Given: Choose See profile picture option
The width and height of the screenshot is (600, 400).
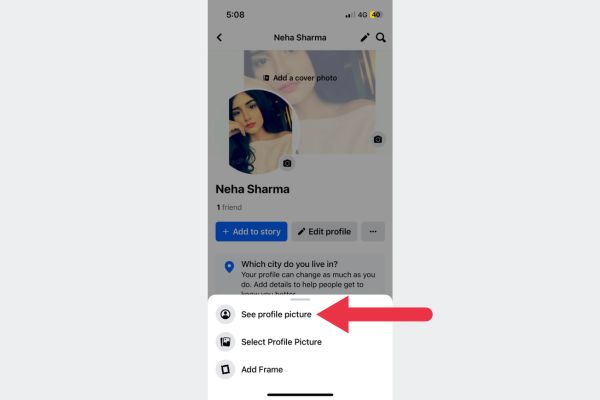Looking at the screenshot, I should [x=276, y=314].
